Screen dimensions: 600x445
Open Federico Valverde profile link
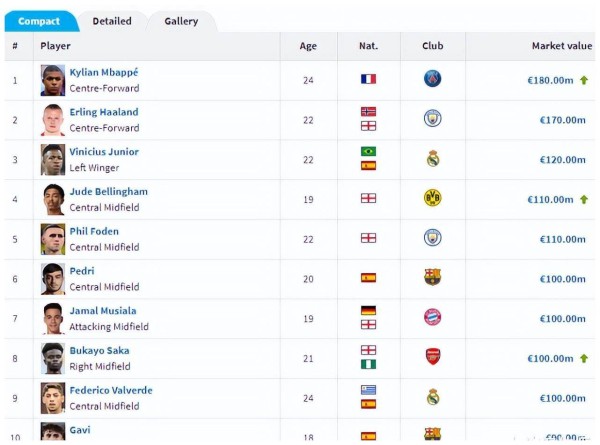(x=111, y=390)
